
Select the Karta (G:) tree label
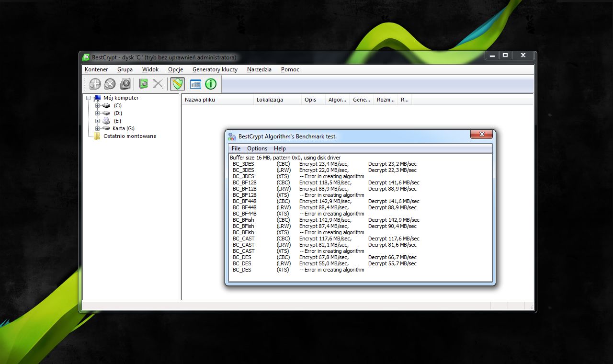tap(124, 128)
